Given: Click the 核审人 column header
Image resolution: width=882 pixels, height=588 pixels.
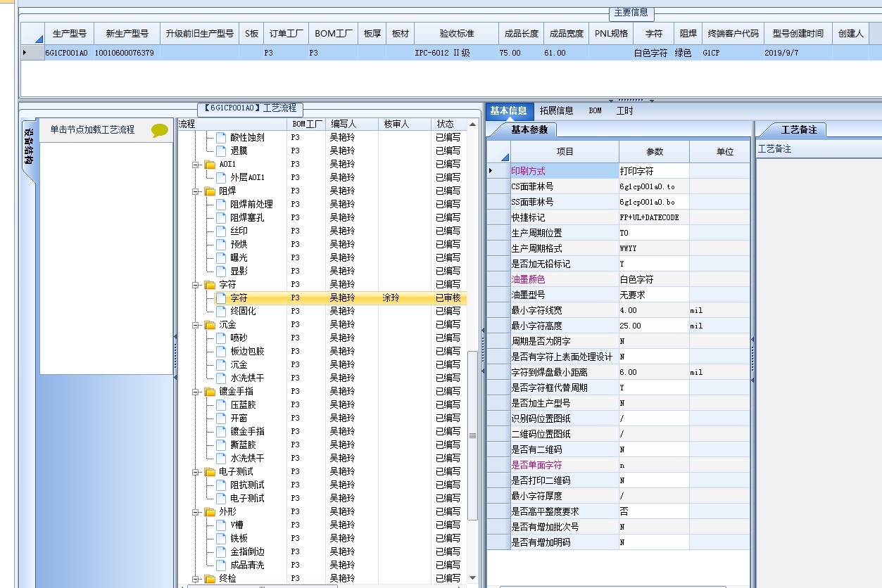Looking at the screenshot, I should pos(405,124).
